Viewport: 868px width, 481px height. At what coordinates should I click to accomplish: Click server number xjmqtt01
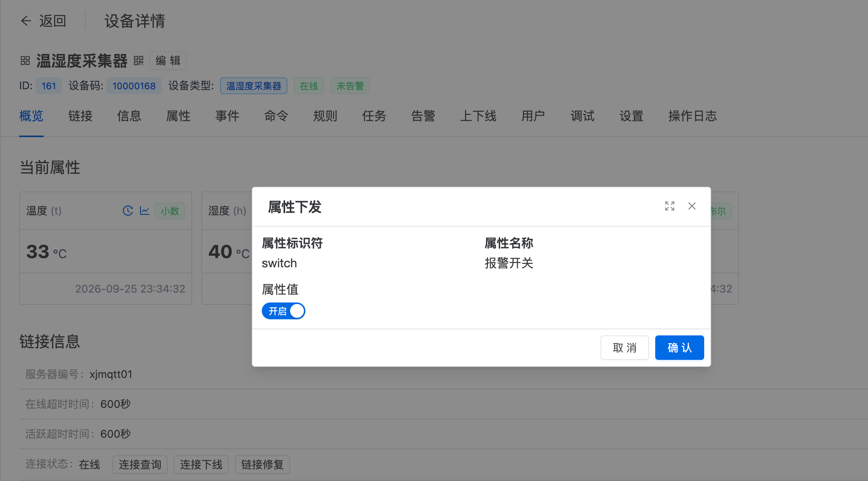tap(111, 374)
